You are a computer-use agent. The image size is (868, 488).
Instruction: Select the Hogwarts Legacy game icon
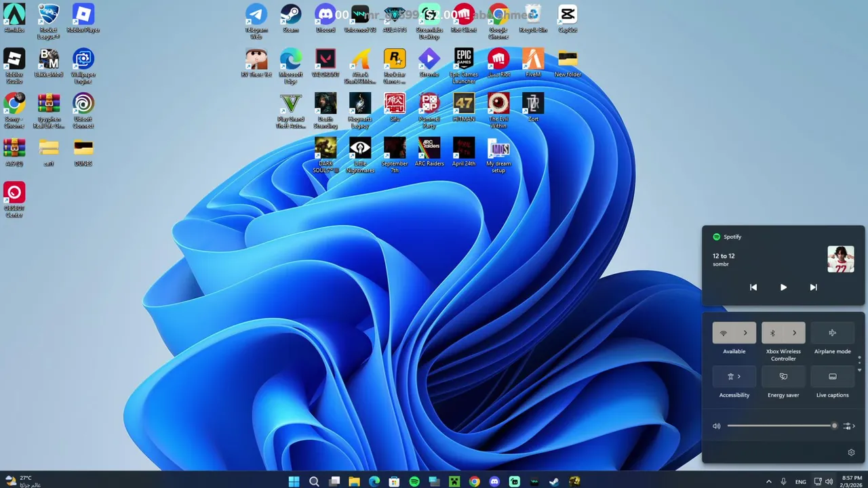point(360,110)
